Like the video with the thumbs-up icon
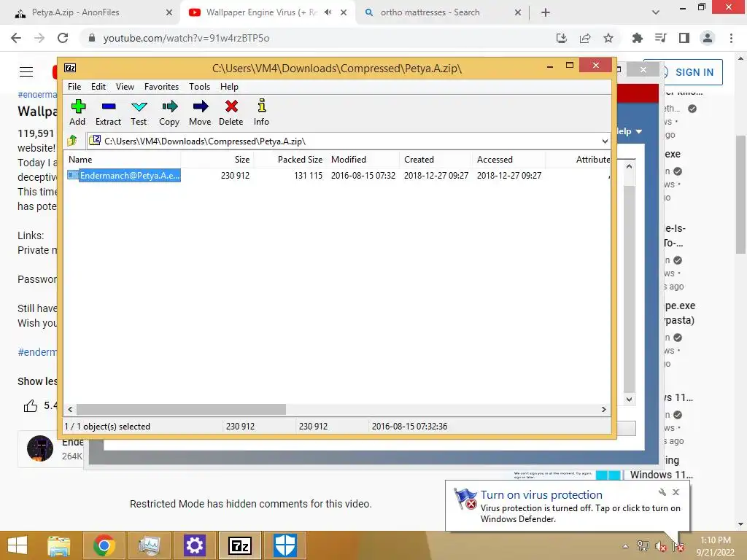Image resolution: width=747 pixels, height=560 pixels. coord(31,405)
